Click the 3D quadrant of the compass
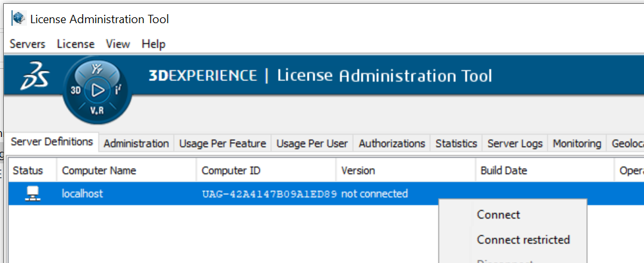 (x=76, y=91)
